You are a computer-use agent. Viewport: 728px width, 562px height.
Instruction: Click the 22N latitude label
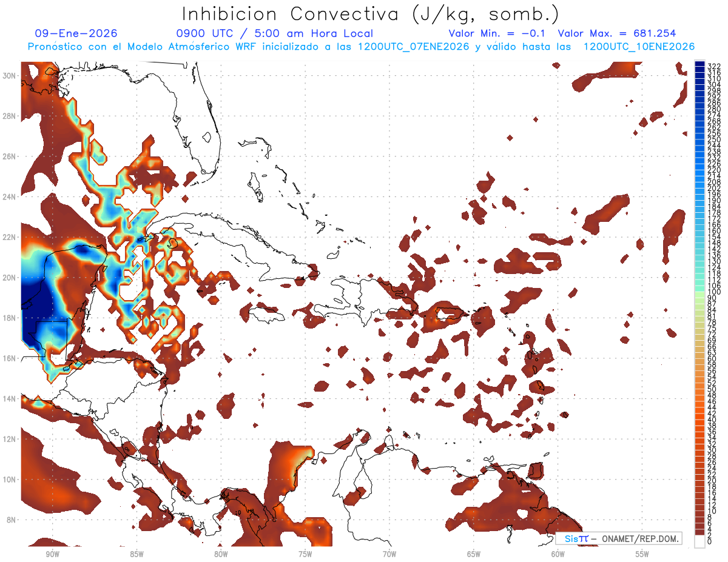(x=9, y=237)
